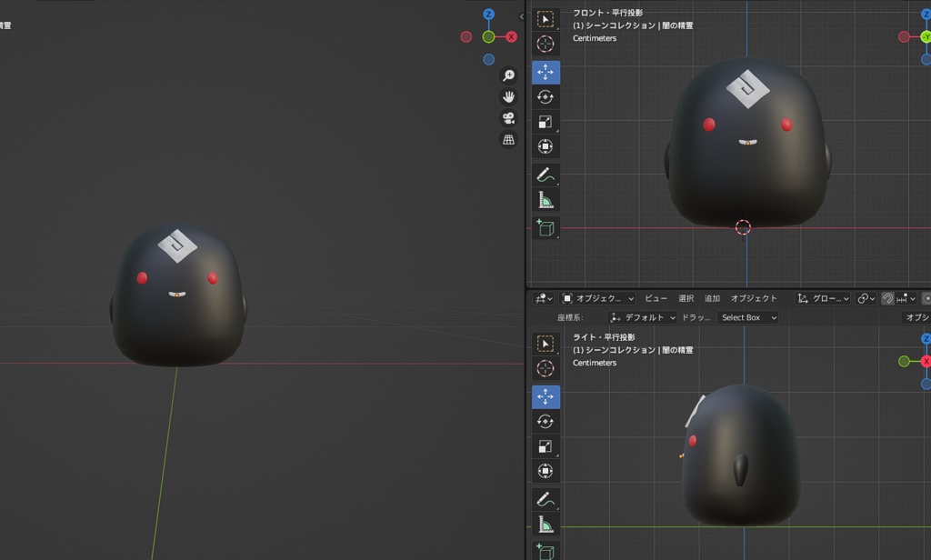Open the editor type dropdown in viewport header
Image resolution: width=931 pixels, height=560 pixels.
pyautogui.click(x=543, y=299)
